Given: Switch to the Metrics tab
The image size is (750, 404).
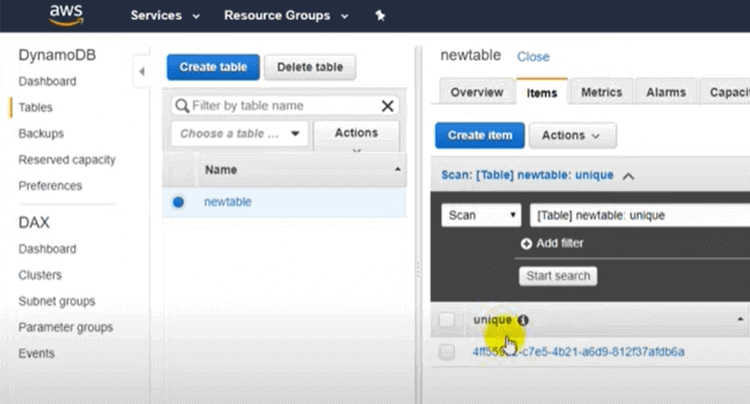Looking at the screenshot, I should [x=602, y=92].
